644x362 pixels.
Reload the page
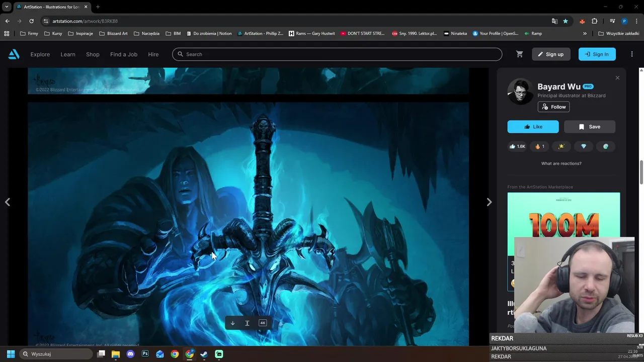pyautogui.click(x=31, y=21)
